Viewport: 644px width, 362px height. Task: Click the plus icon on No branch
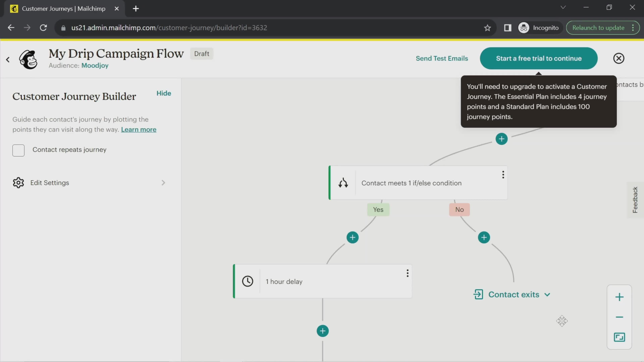[x=484, y=237]
